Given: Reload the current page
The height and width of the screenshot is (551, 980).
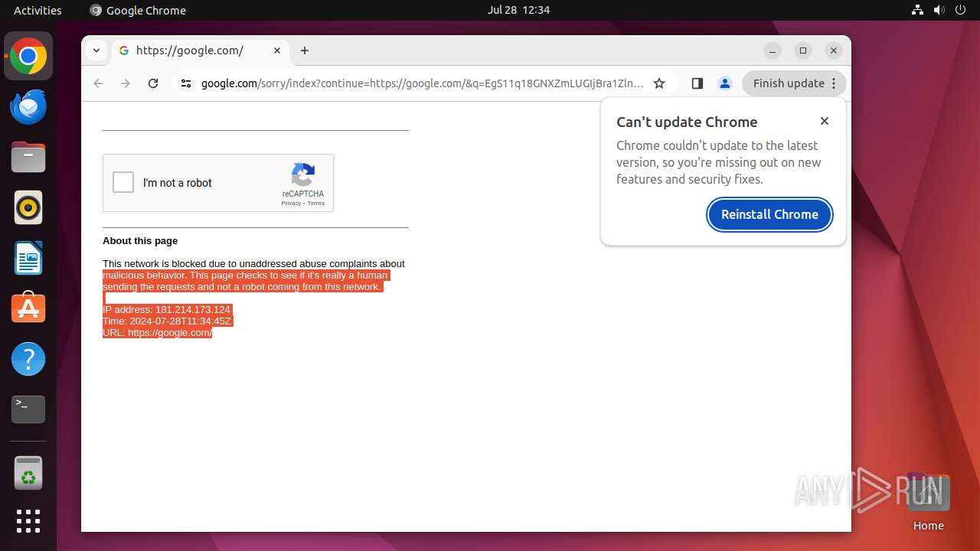Looking at the screenshot, I should pos(153,83).
